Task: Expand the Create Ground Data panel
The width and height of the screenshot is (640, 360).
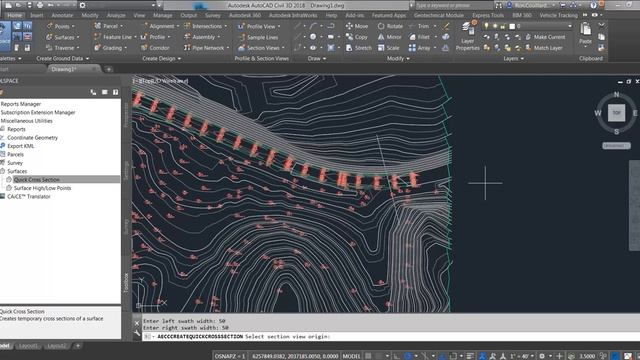Action: (62, 58)
